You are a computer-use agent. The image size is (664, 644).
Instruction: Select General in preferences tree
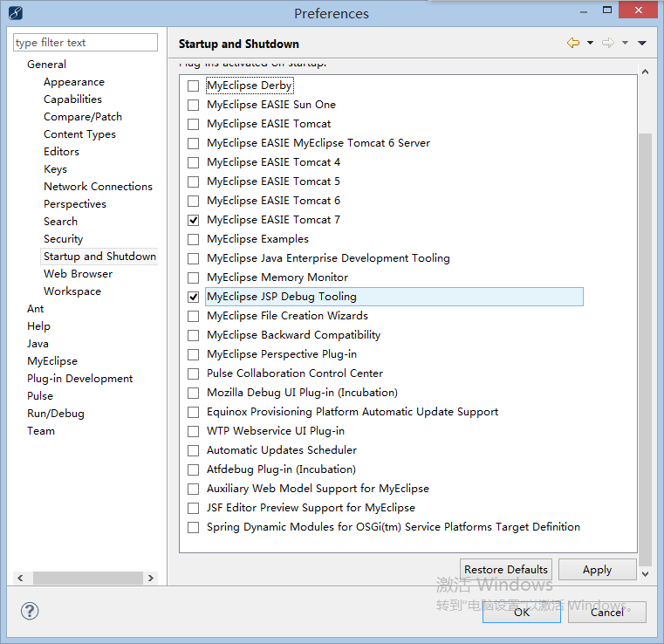(x=46, y=65)
